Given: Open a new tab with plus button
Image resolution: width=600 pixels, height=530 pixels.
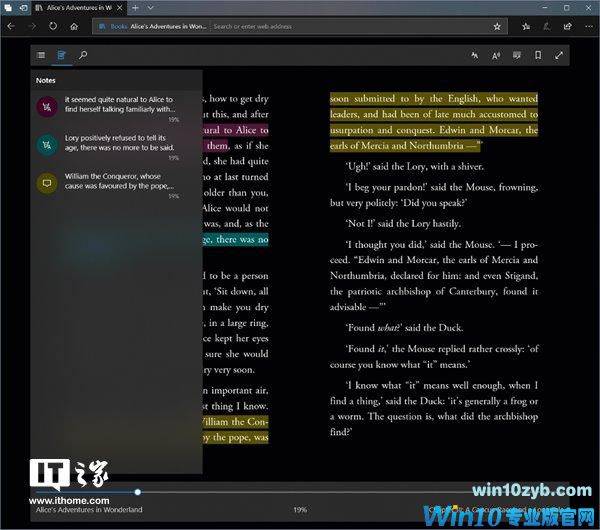Looking at the screenshot, I should [x=136, y=7].
